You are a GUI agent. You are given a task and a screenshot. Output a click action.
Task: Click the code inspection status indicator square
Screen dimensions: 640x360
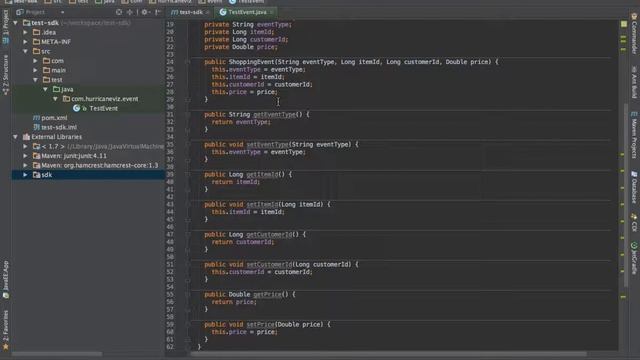point(624,24)
